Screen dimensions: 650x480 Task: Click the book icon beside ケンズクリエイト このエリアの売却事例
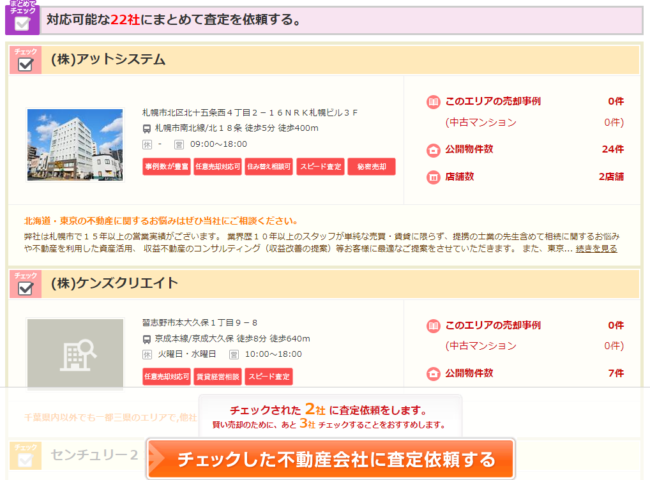click(433, 326)
